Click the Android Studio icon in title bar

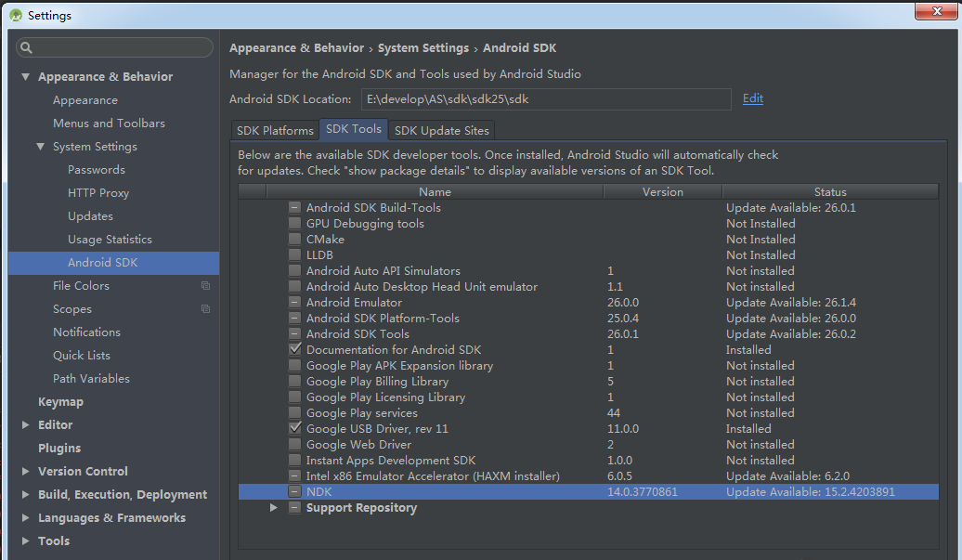click(x=16, y=16)
